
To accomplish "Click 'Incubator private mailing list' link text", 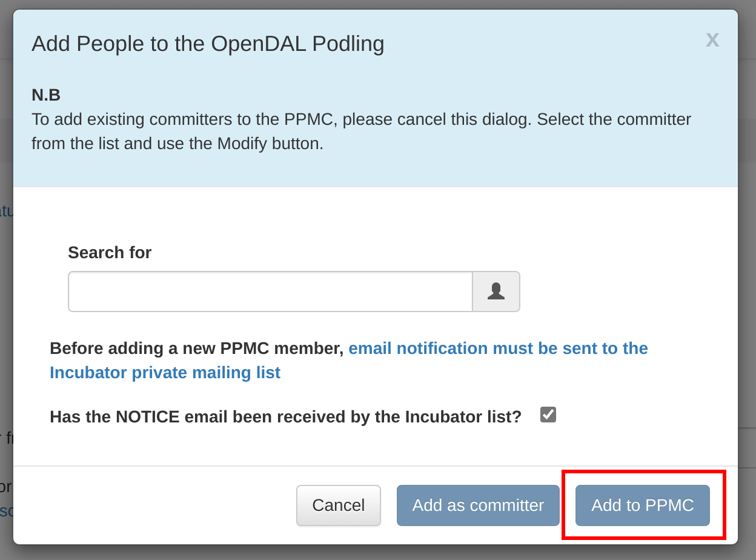I will pyautogui.click(x=165, y=373).
